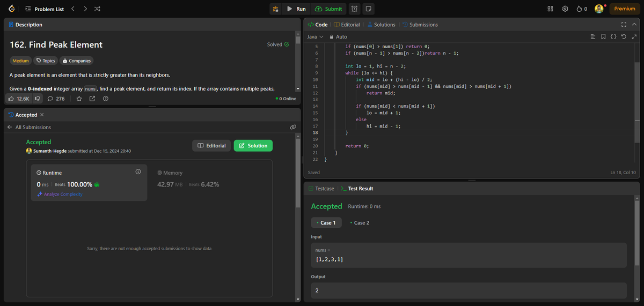Screen dimensions: 644x306
Task: Share the problem via external link icon
Action: click(92, 99)
